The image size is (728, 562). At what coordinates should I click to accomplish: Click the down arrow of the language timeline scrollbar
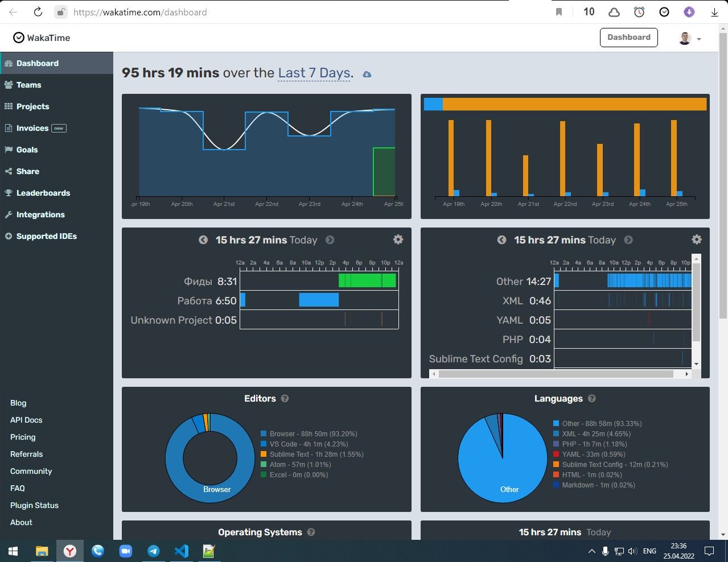[696, 364]
